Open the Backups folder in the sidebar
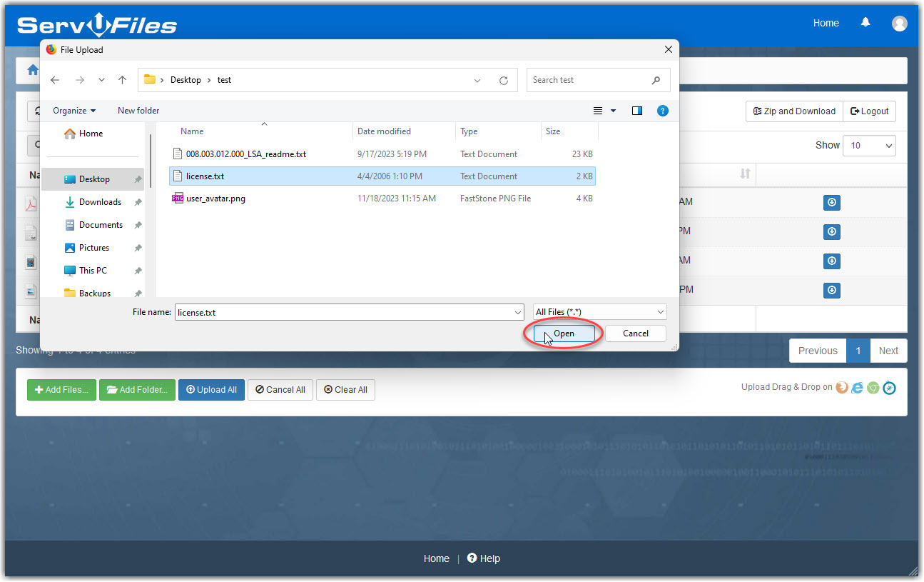Viewport: 924px width, 582px height. pos(93,292)
